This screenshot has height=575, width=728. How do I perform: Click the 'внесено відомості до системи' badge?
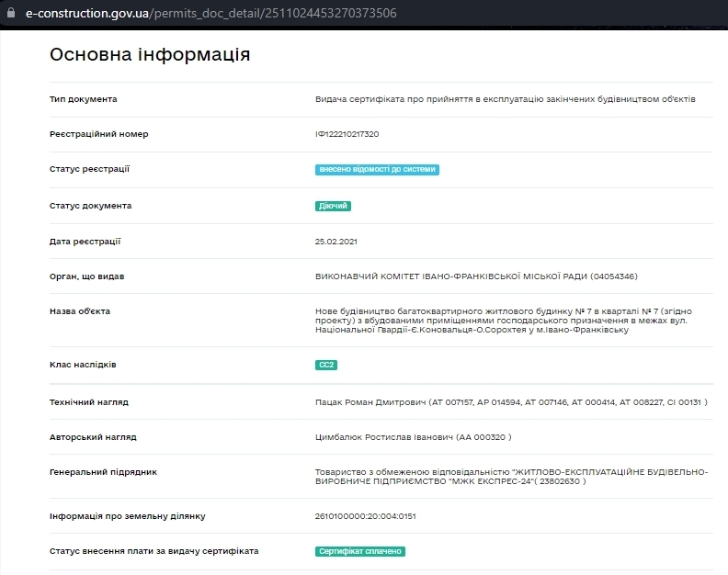pyautogui.click(x=377, y=169)
